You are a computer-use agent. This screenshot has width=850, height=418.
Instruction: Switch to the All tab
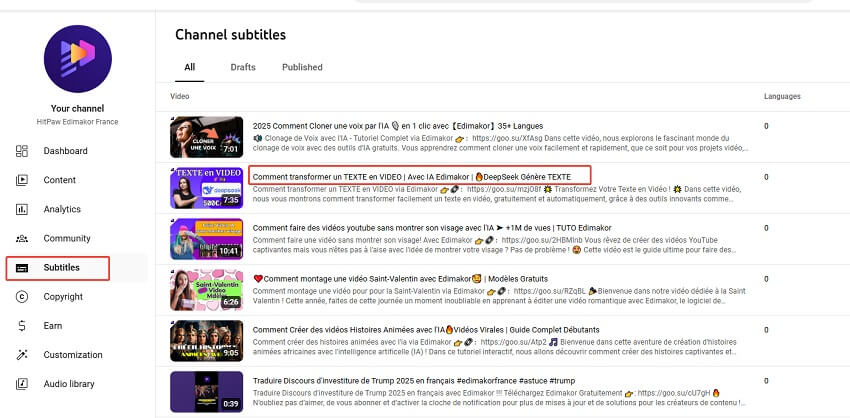[x=190, y=67]
